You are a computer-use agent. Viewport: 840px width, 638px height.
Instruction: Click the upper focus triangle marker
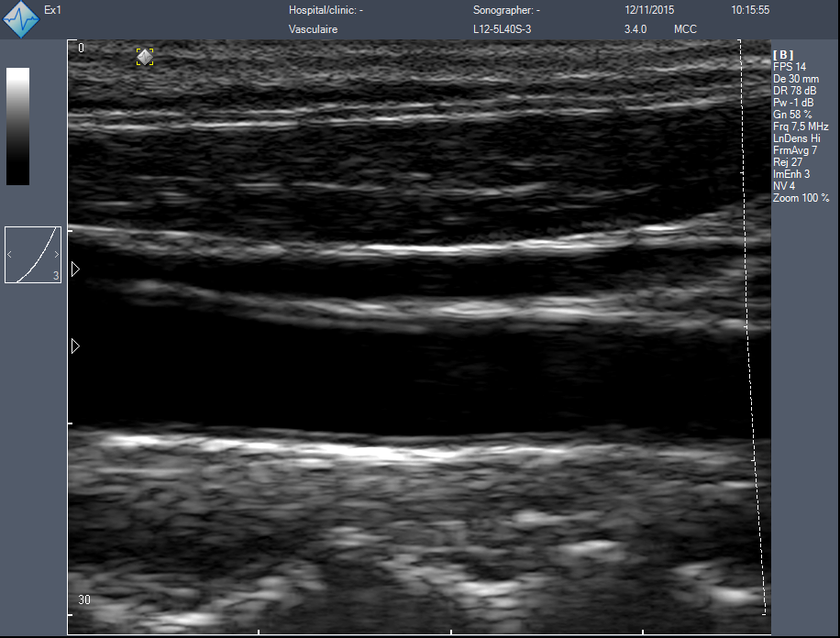click(x=75, y=269)
